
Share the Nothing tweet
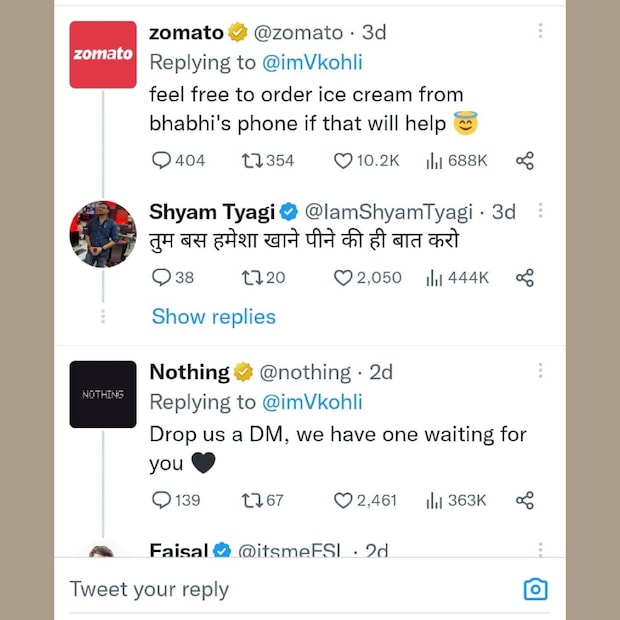point(524,499)
